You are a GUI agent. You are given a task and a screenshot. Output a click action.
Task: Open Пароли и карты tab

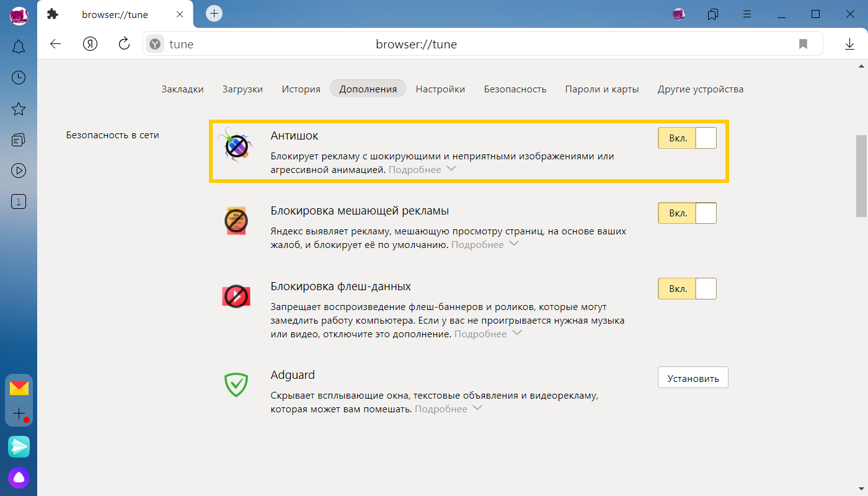click(x=602, y=89)
